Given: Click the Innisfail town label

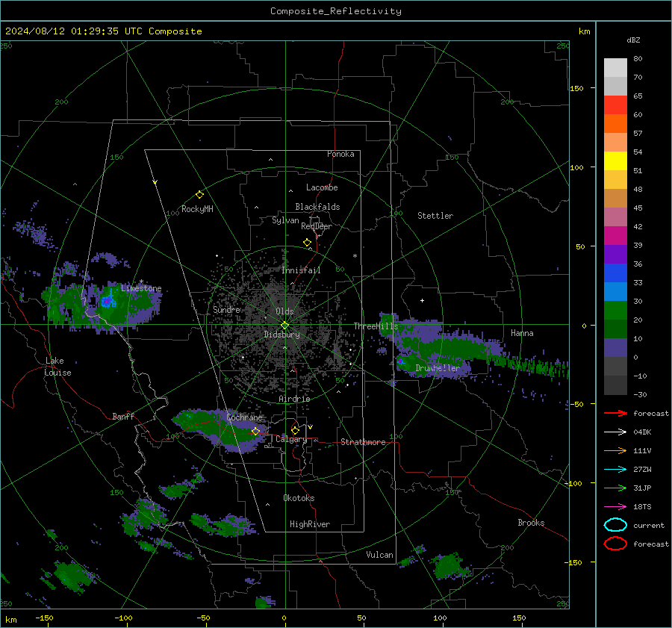Looking at the screenshot, I should (301, 270).
